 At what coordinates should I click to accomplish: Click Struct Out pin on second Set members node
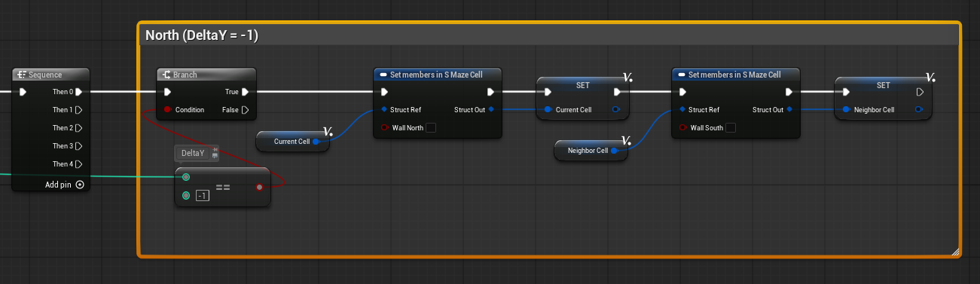point(790,110)
